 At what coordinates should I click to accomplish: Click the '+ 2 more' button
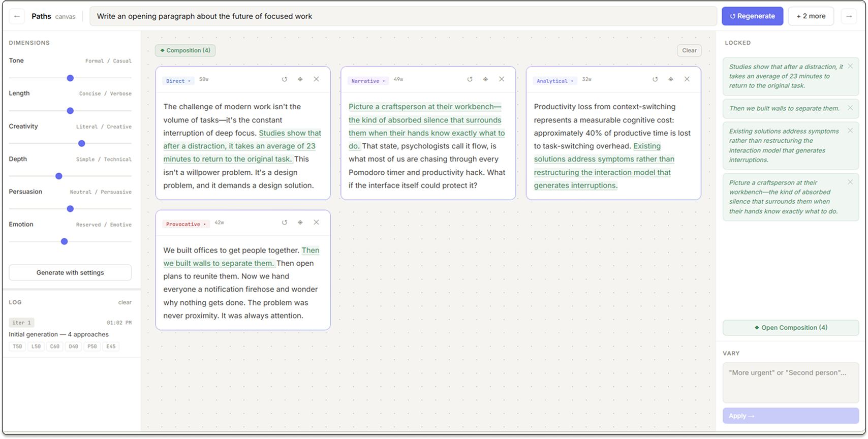[x=811, y=16]
